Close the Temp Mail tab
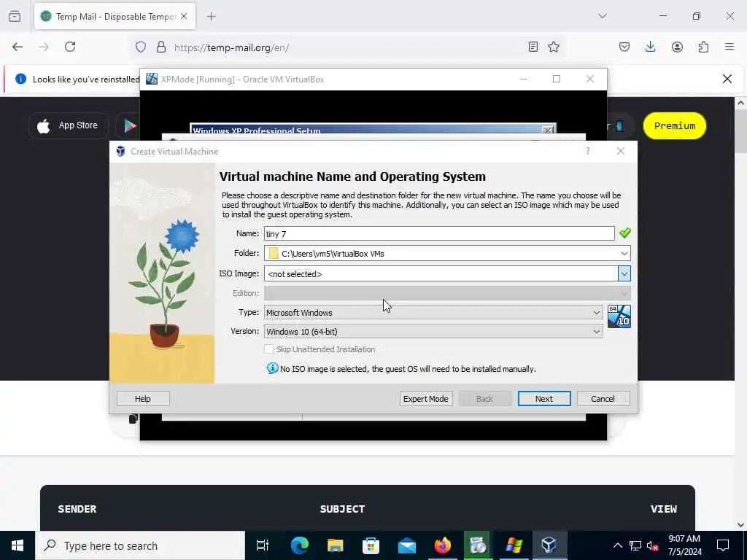 184,16
